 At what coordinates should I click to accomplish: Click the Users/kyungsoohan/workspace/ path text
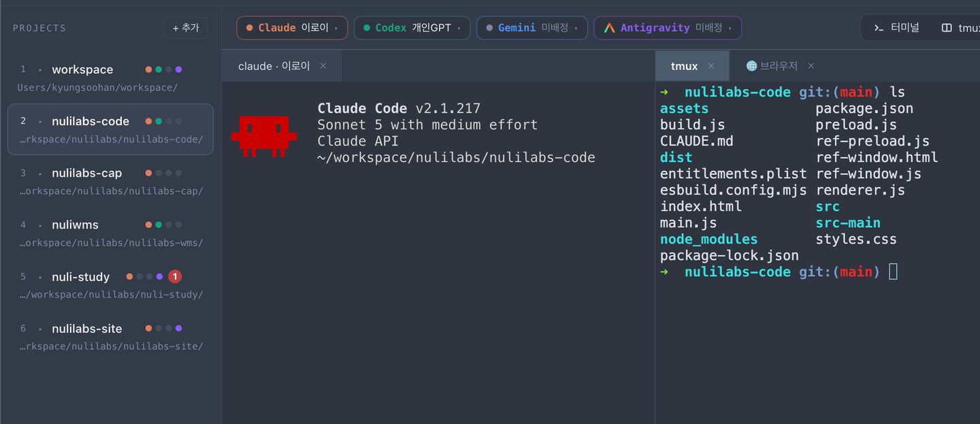[97, 88]
